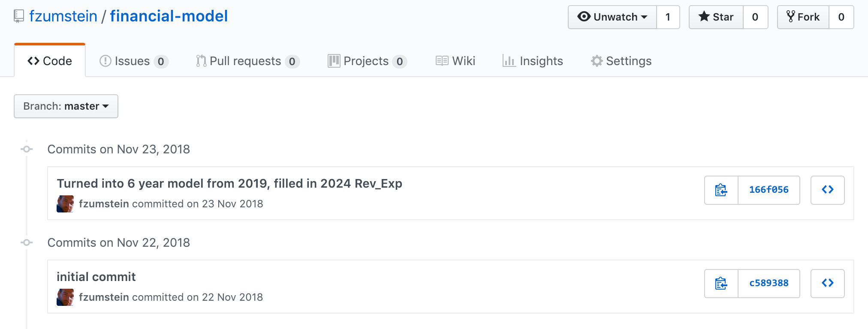The height and width of the screenshot is (329, 868).
Task: Copy full SHA for commit 166f056
Action: tap(721, 190)
